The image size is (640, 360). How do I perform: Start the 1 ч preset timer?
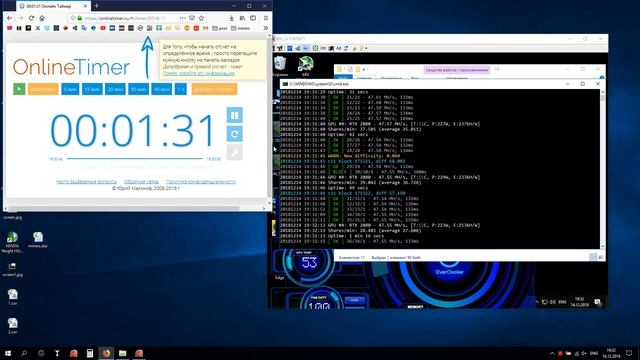pyautogui.click(x=180, y=89)
